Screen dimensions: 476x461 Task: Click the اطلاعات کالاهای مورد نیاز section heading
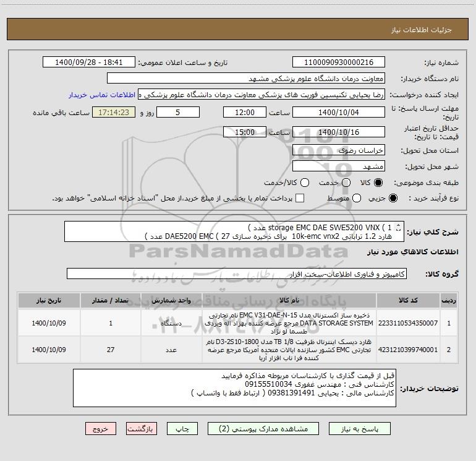[412, 252]
